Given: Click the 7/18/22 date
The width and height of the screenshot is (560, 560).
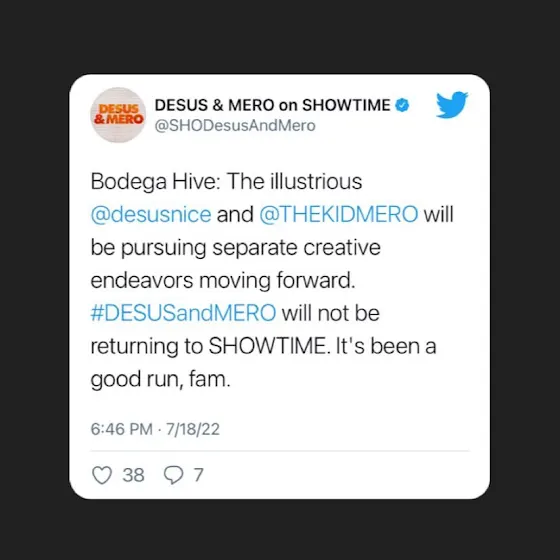Looking at the screenshot, I should click(x=193, y=429).
